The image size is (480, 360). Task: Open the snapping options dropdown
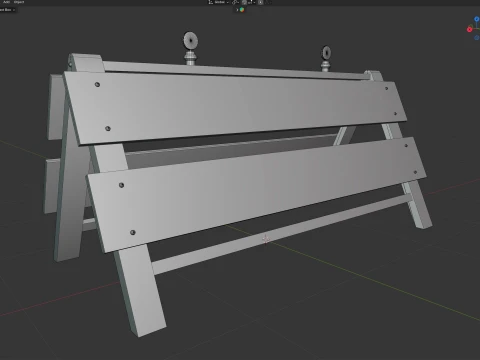(x=252, y=2)
